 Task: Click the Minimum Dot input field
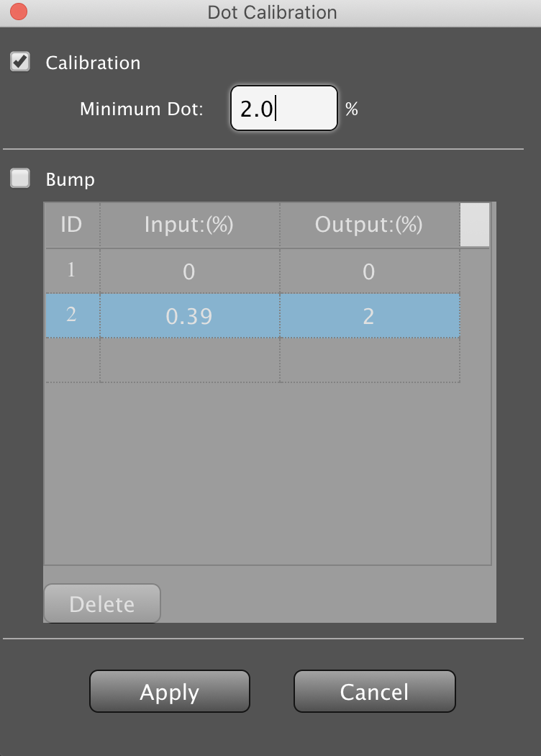click(x=283, y=109)
